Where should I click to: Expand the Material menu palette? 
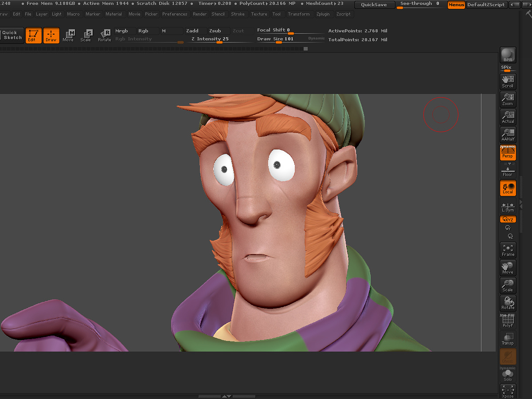[x=114, y=14]
